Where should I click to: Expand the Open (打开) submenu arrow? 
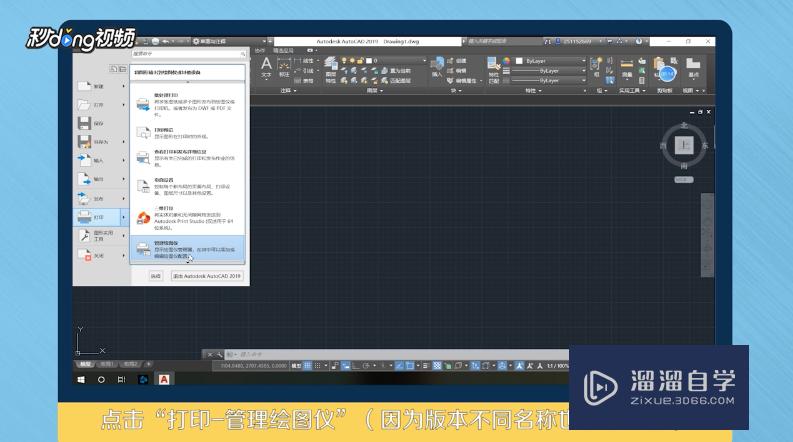click(123, 105)
